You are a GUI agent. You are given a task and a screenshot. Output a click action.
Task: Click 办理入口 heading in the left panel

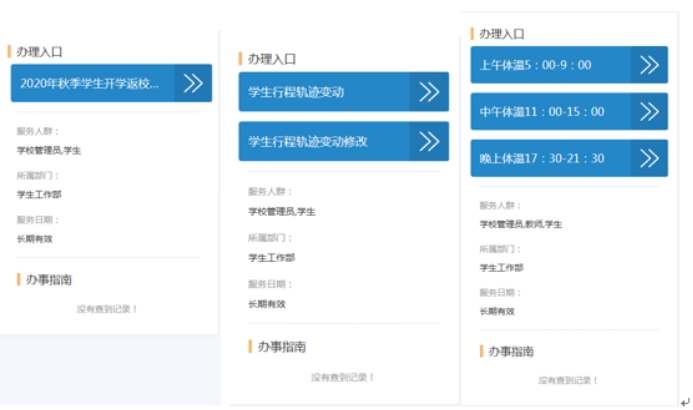41,51
